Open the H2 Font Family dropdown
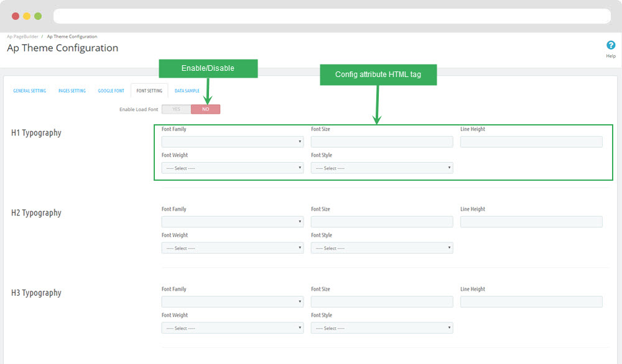The width and height of the screenshot is (622, 364). [232, 222]
